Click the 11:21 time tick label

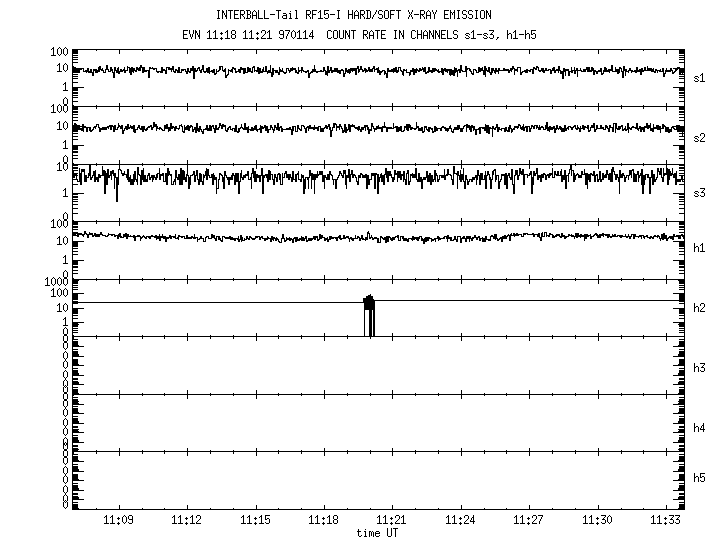(391, 521)
